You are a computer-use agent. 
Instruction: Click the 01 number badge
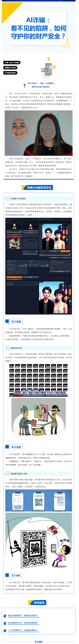tap(8, 199)
